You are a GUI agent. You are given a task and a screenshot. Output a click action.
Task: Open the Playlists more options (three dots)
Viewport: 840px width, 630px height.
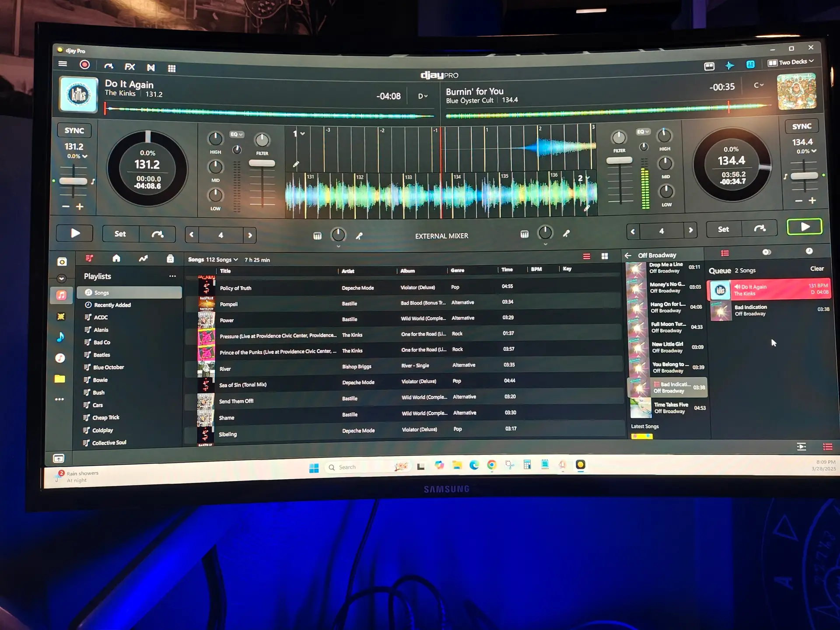[172, 276]
